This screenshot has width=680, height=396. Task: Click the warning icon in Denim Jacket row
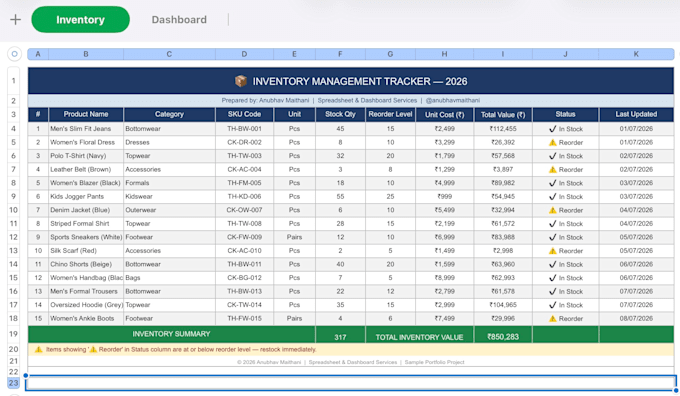[x=552, y=210]
